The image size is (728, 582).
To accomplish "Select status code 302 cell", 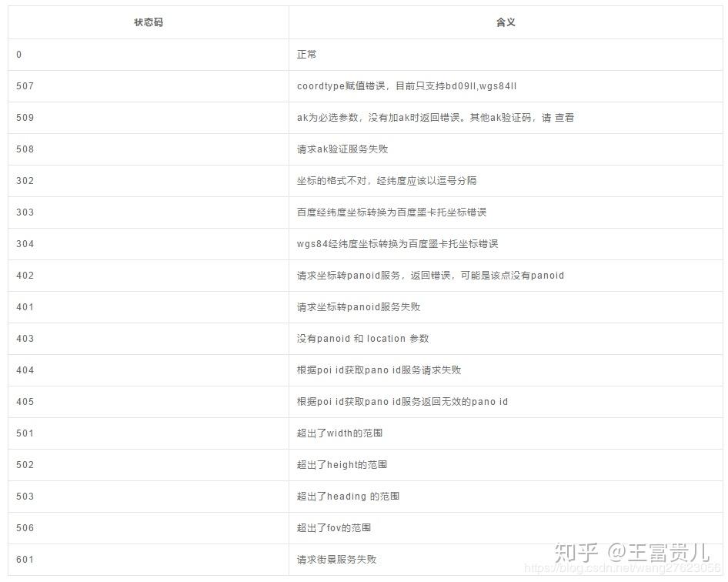I will pyautogui.click(x=149, y=181).
